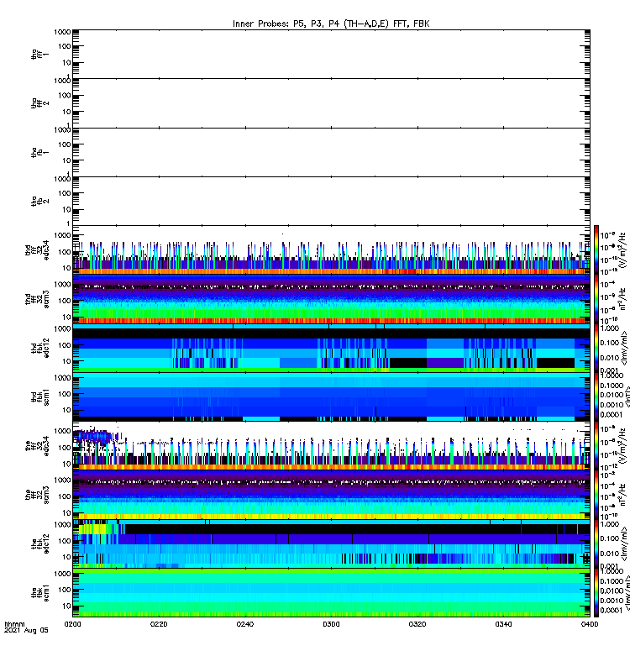Pick the the fbk scm1 color bar
This screenshot has height=672, width=630.
pyautogui.click(x=596, y=593)
